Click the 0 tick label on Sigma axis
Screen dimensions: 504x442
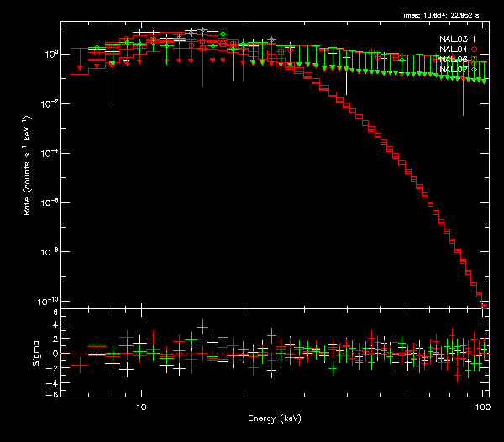click(55, 354)
